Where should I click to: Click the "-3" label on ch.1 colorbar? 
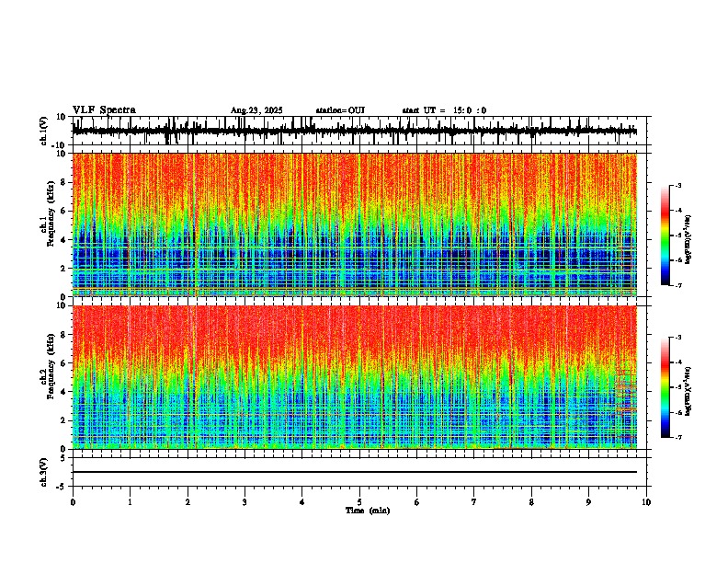pos(677,186)
